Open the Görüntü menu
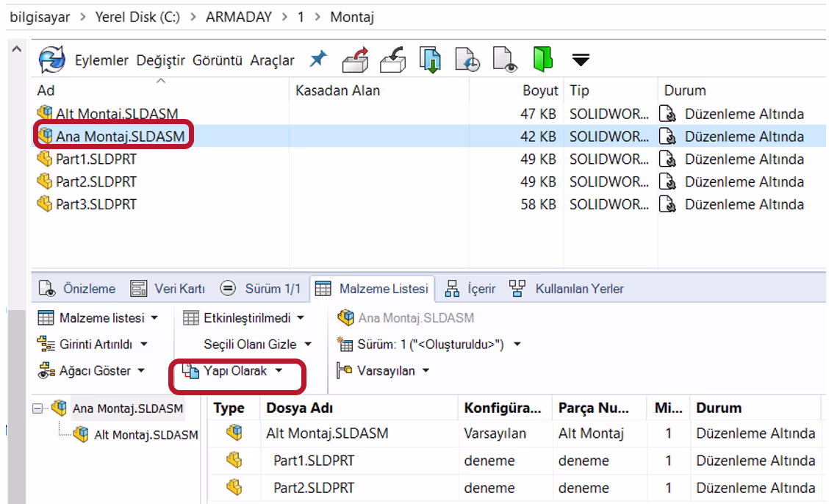Screen dimensions: 829x504 coord(218,60)
